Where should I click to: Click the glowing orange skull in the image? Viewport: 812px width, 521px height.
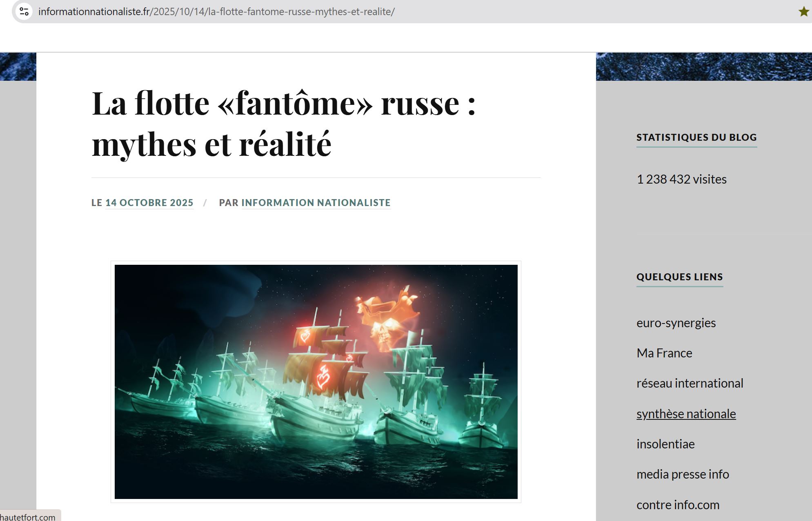(x=384, y=330)
